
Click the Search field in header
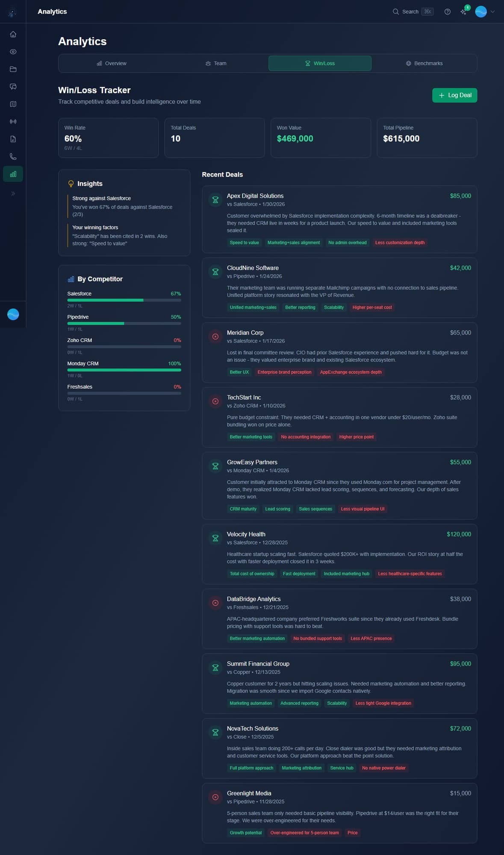[413, 12]
